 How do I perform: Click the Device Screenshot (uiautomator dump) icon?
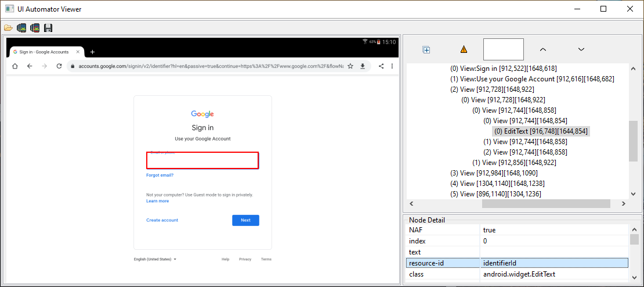pos(21,28)
